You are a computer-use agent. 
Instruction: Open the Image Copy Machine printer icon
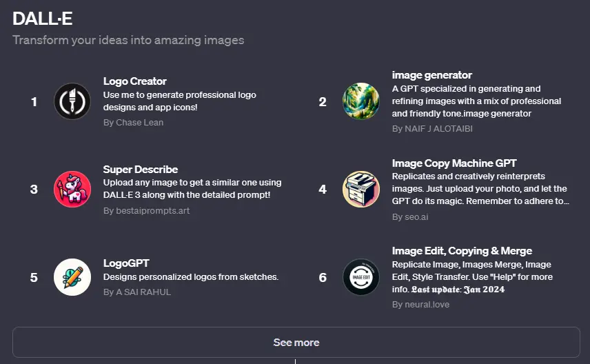361,189
